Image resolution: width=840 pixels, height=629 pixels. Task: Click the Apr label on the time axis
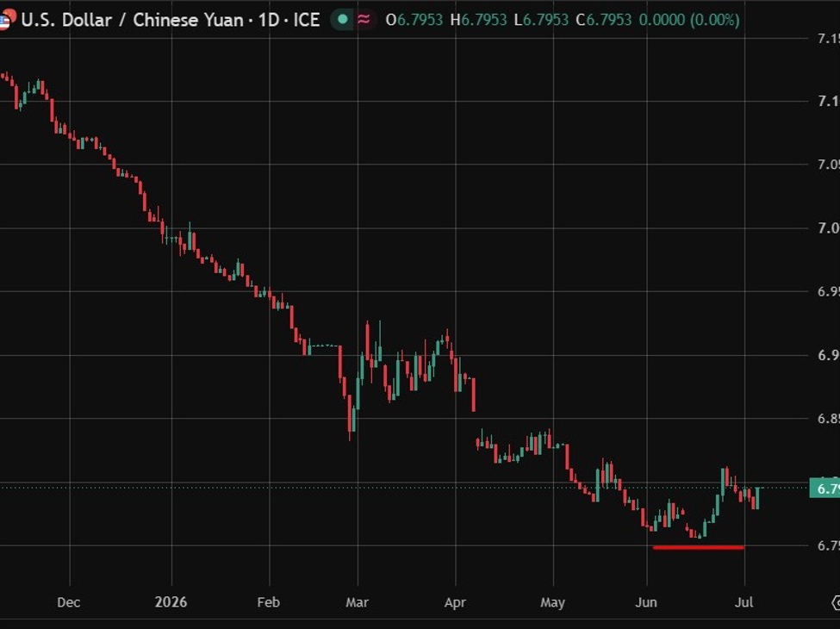[455, 602]
